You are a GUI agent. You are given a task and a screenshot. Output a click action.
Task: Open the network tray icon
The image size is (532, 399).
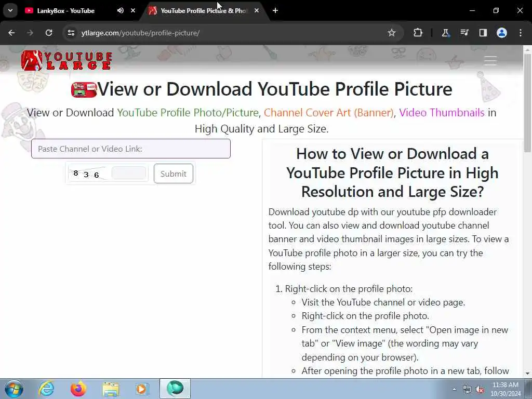(467, 390)
